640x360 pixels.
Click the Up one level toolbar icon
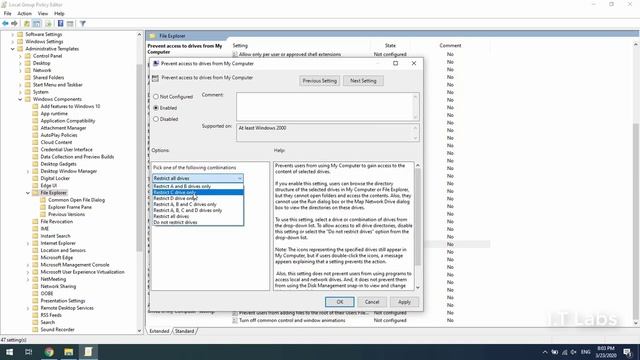coord(27,24)
